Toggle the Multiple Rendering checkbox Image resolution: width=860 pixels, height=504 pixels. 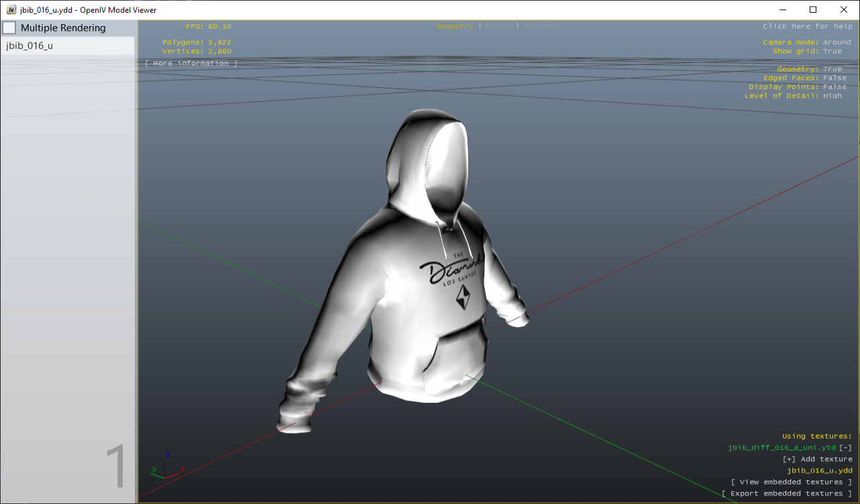click(9, 27)
